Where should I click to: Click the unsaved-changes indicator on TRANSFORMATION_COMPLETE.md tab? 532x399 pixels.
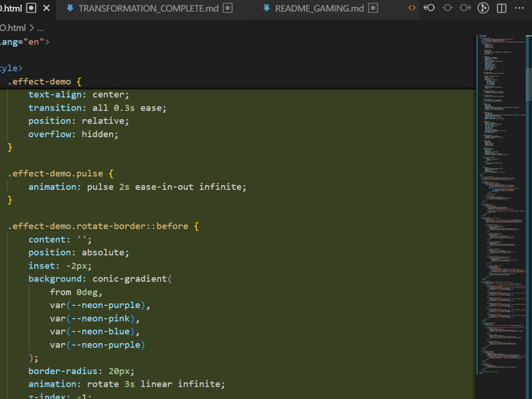(x=228, y=8)
